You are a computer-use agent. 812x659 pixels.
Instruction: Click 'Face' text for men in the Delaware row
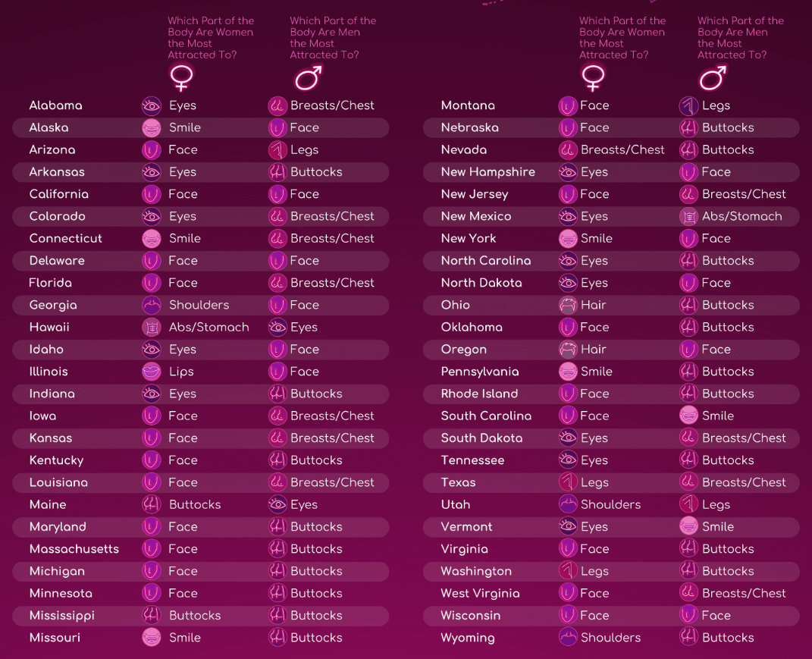(304, 261)
